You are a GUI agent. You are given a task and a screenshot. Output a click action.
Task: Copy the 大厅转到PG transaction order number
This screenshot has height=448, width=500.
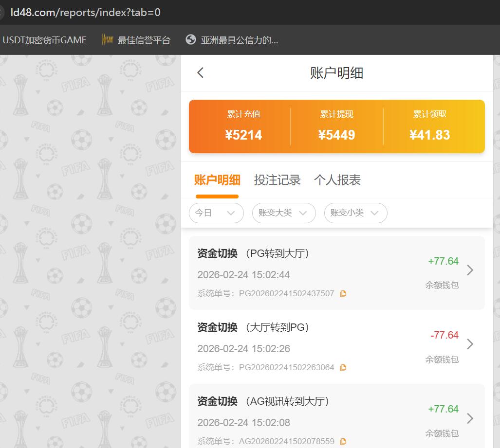point(343,367)
